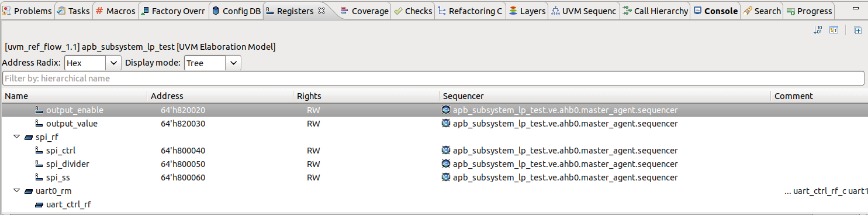The image size is (868, 215).
Task: Click the spi_rf register file icon
Action: pos(29,137)
